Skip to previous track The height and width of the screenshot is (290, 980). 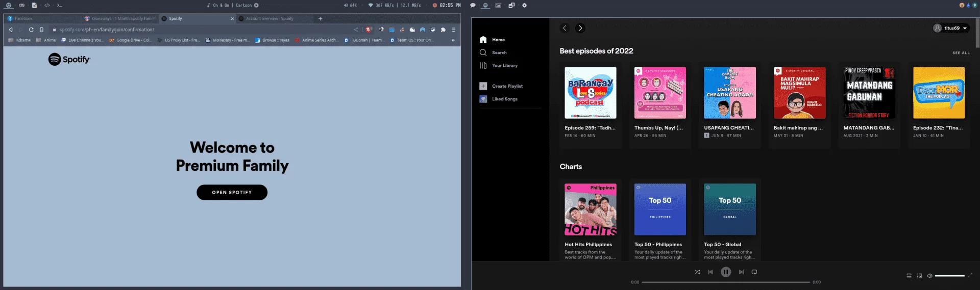(x=710, y=272)
